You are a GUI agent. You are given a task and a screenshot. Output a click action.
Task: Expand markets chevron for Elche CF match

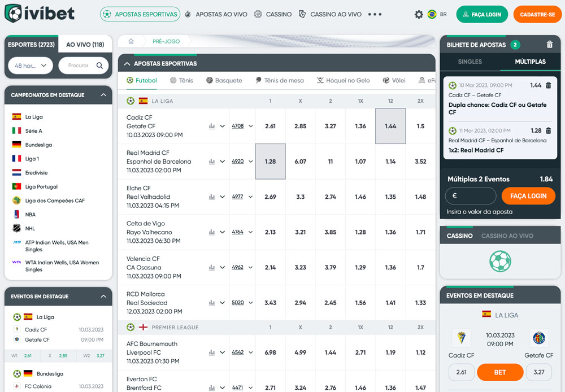click(222, 197)
